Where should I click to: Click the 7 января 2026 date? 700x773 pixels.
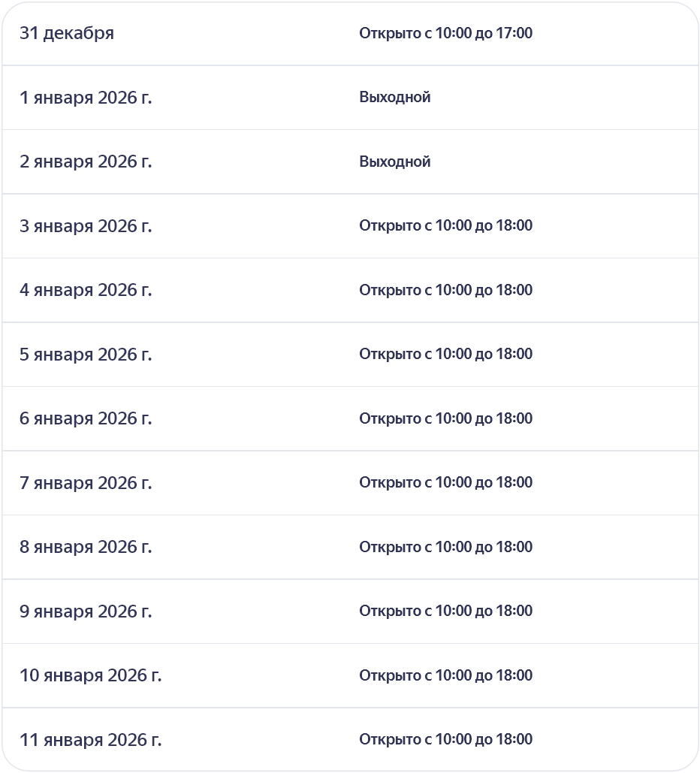[86, 483]
